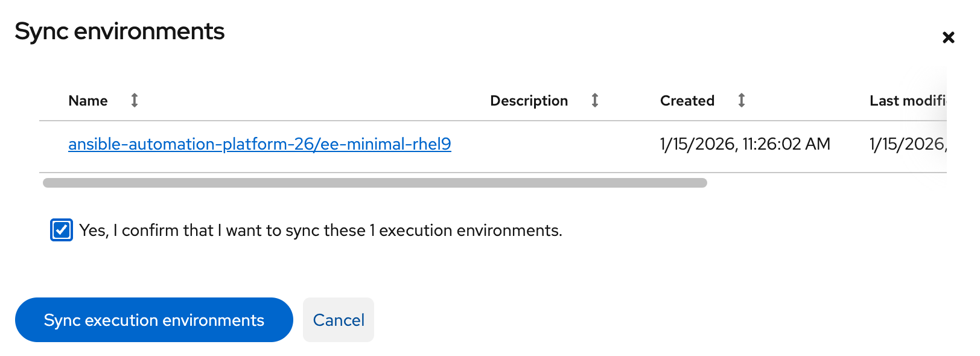Click the X icon to dismiss the dialog
The height and width of the screenshot is (356, 980).
[949, 37]
